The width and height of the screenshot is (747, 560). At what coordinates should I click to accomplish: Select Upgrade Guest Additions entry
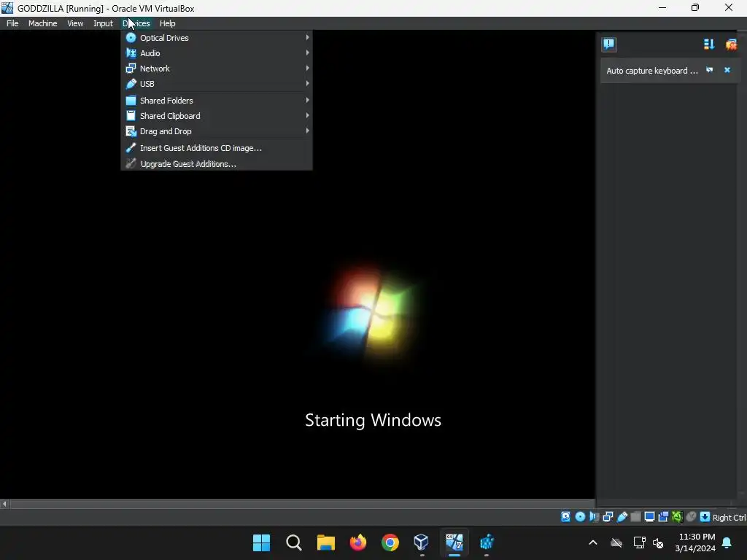pos(217,163)
